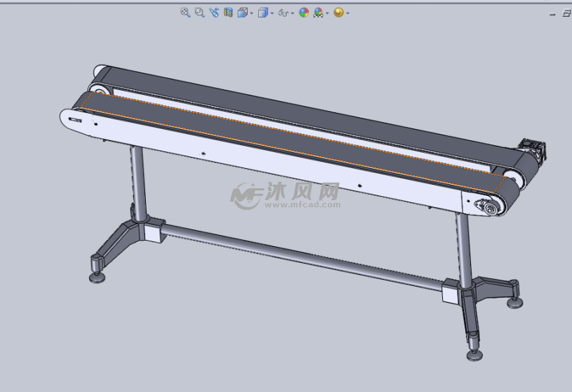
Task: Click the View Orientation cube icon
Action: [x=242, y=13]
